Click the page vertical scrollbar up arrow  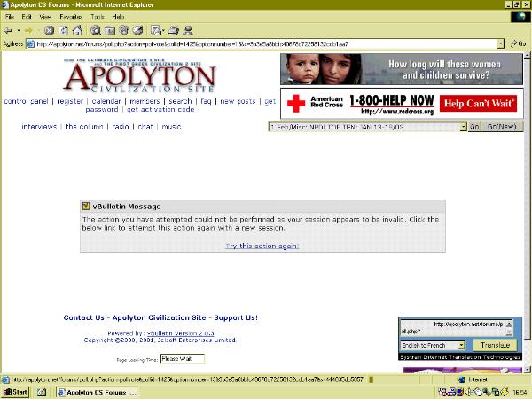(527, 55)
